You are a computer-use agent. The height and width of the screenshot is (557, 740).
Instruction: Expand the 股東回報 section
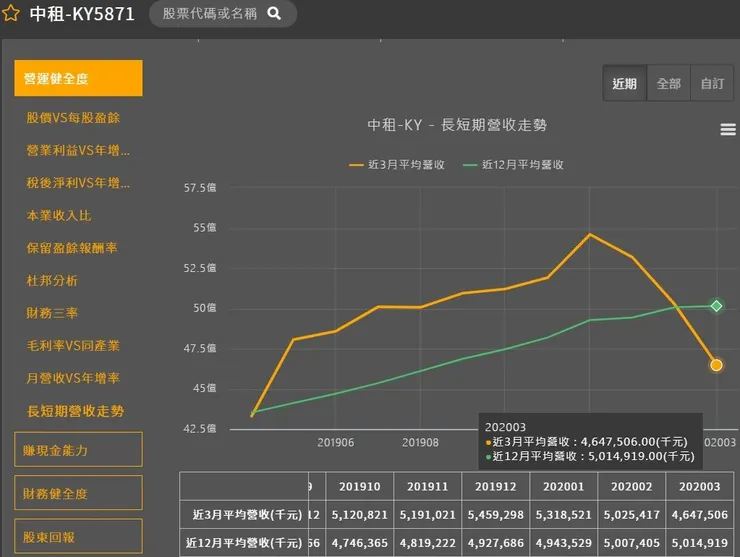(78, 536)
